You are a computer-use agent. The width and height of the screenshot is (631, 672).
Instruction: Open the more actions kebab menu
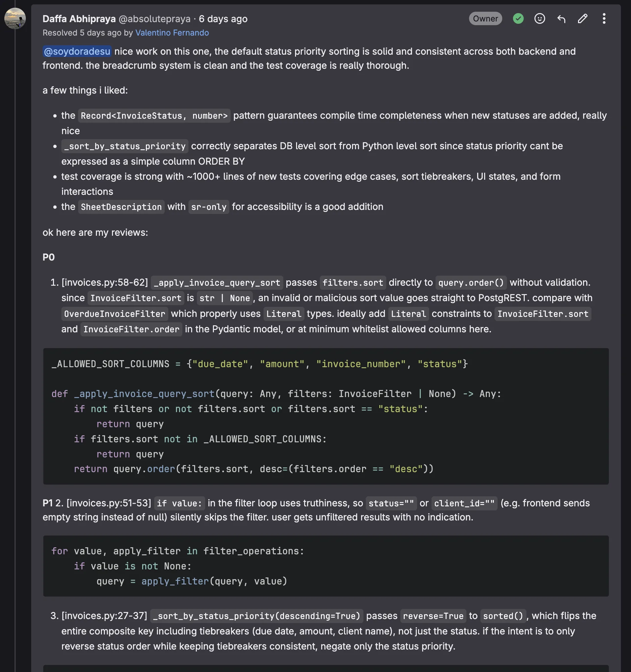click(x=604, y=18)
